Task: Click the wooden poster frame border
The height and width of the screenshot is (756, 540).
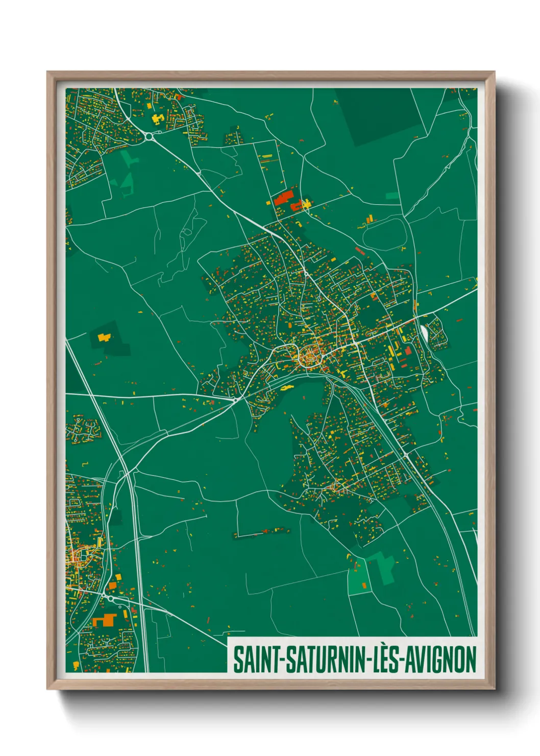Action: pos(51,358)
